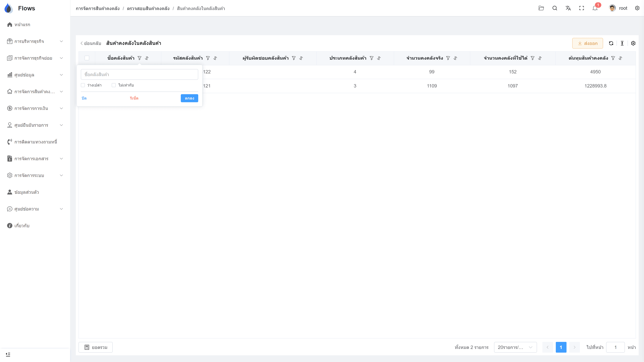The width and height of the screenshot is (644, 362).
Task: Toggle fullscreen mode icon
Action: click(x=581, y=8)
